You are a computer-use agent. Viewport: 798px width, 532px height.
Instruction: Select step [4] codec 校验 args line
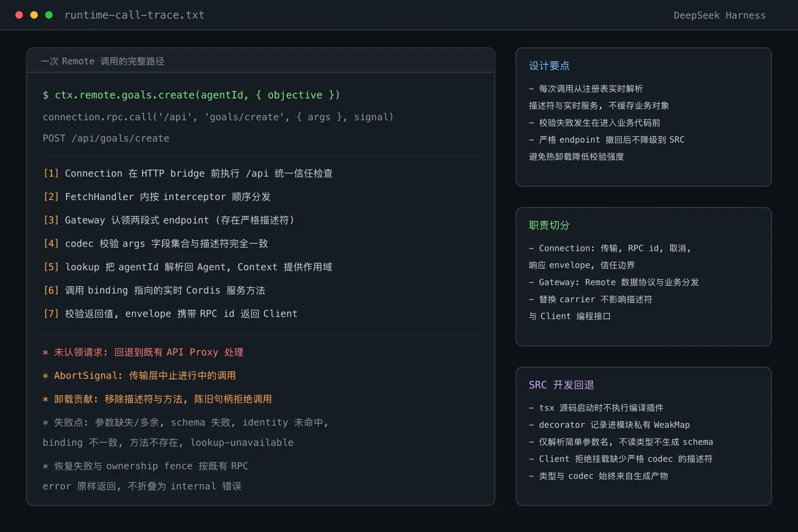point(155,244)
